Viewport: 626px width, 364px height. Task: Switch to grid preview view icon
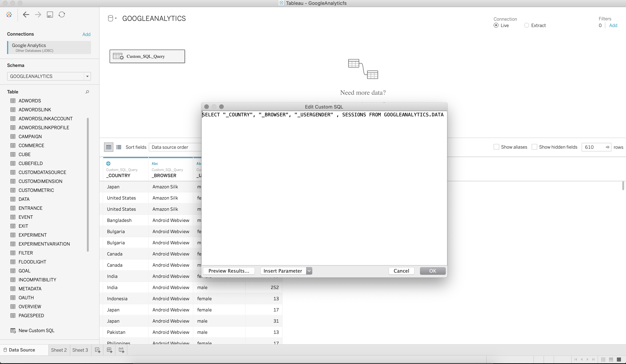pyautogui.click(x=108, y=147)
